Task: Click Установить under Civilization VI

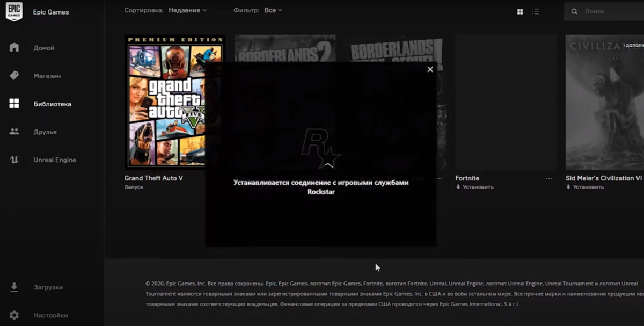Action: pyautogui.click(x=588, y=187)
